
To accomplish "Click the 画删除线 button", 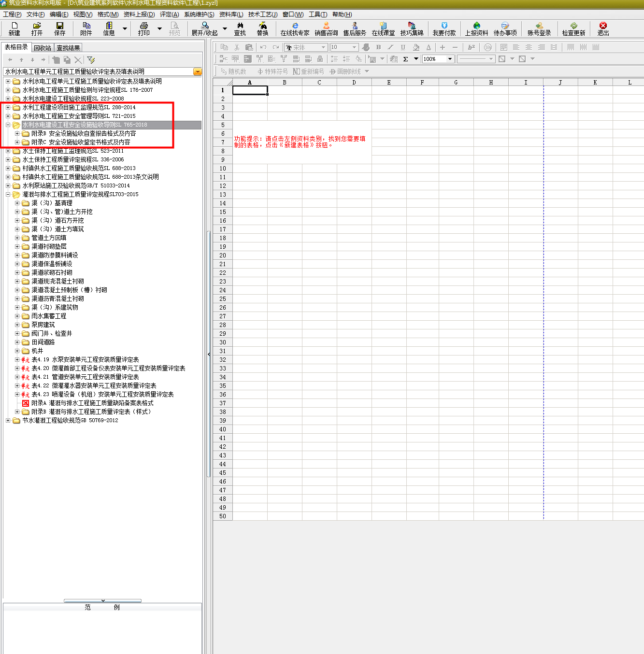I will point(345,71).
